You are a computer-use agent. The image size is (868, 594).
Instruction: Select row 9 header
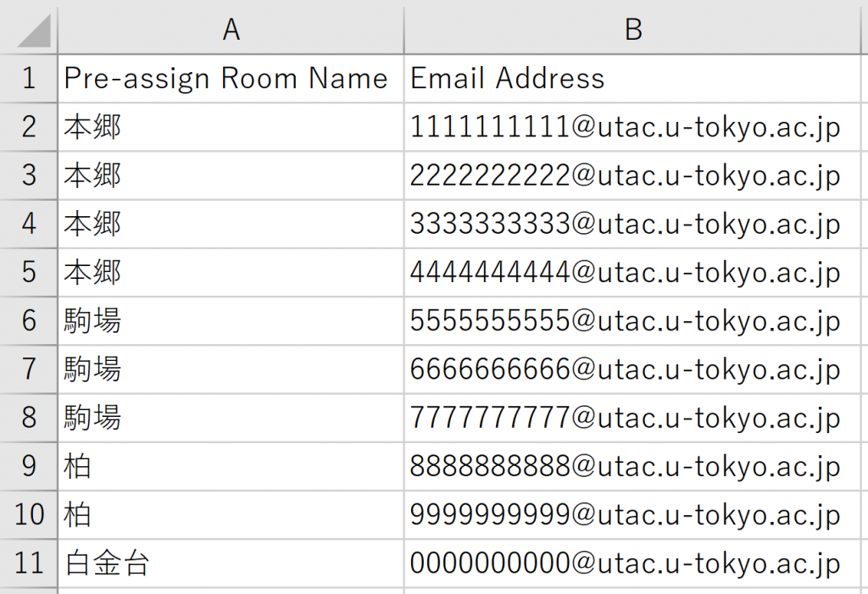pos(28,466)
